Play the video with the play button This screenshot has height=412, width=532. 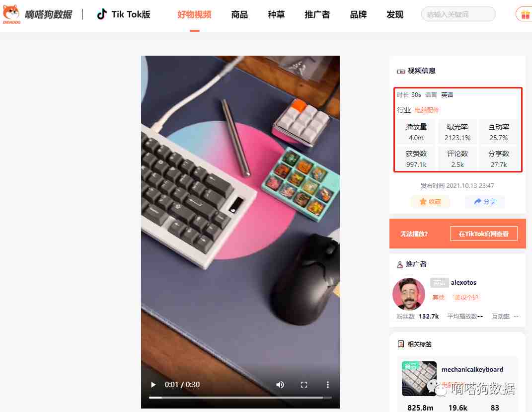(153, 385)
